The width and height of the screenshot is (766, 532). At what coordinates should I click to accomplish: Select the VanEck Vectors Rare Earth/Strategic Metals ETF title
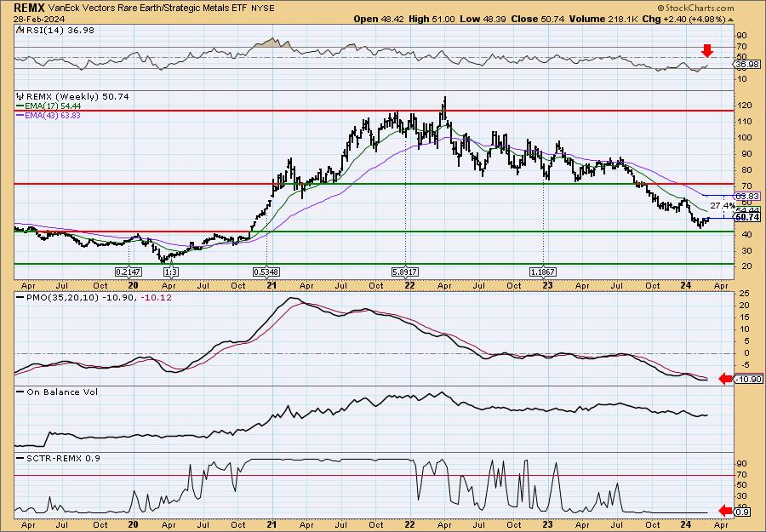(x=148, y=9)
